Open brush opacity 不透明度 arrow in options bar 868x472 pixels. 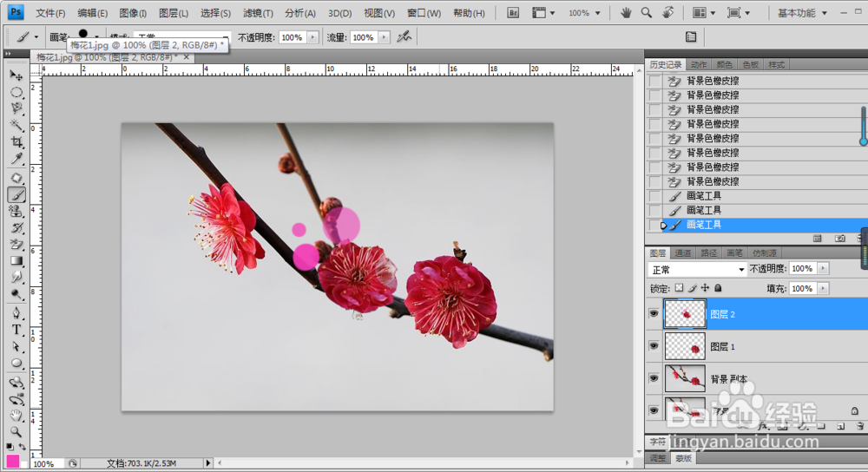click(312, 37)
